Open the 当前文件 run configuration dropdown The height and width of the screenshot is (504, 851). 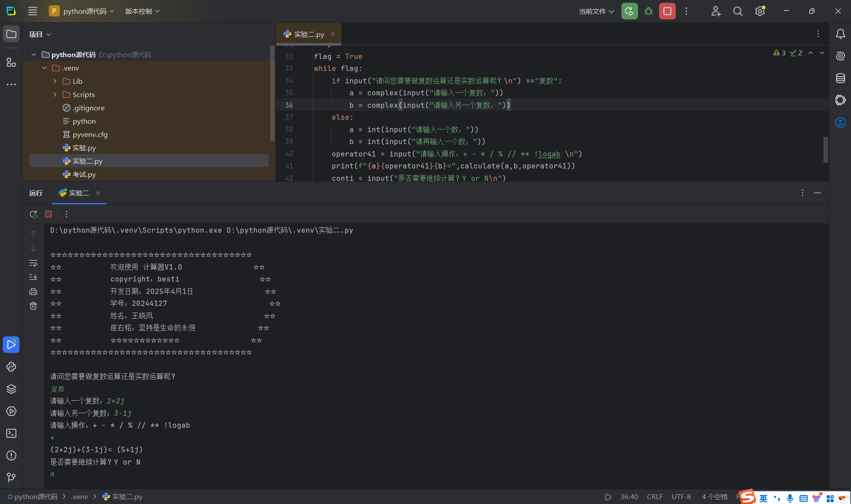coord(596,11)
